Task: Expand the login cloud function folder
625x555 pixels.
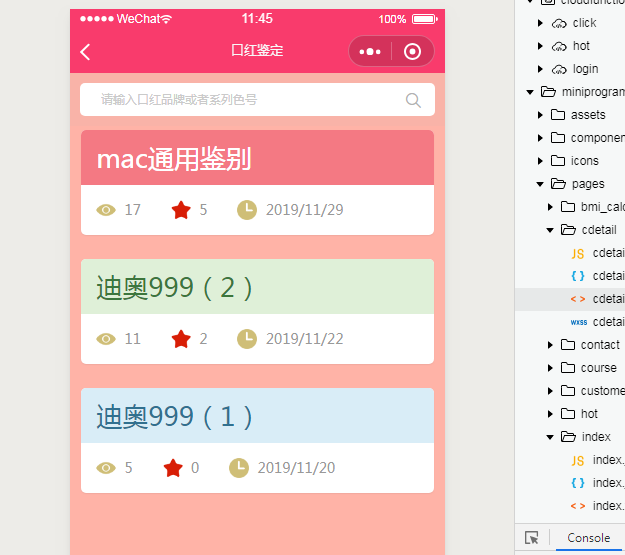Action: (x=540, y=69)
